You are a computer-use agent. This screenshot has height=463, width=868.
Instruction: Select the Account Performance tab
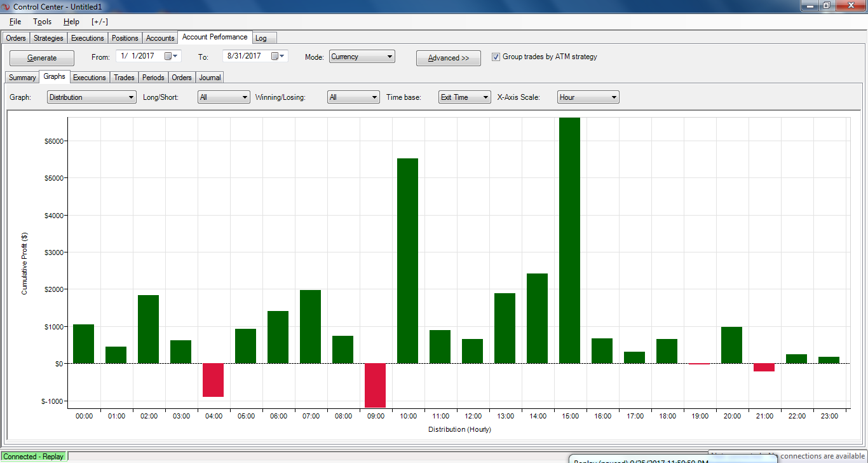coord(215,37)
